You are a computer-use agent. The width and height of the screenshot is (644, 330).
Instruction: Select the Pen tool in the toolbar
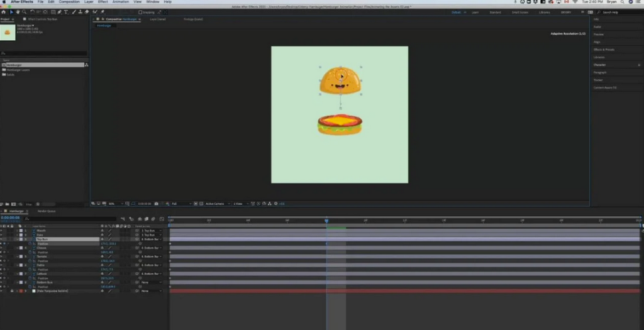(x=59, y=12)
